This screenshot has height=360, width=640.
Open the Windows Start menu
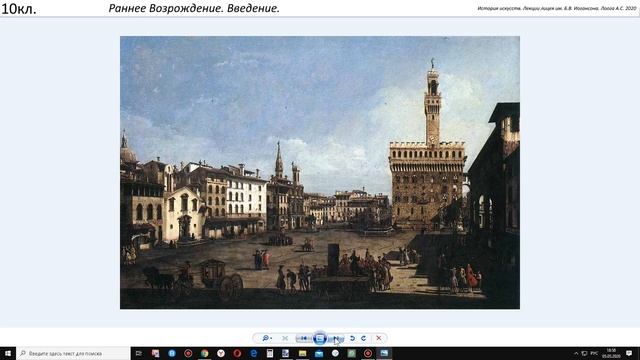8,353
